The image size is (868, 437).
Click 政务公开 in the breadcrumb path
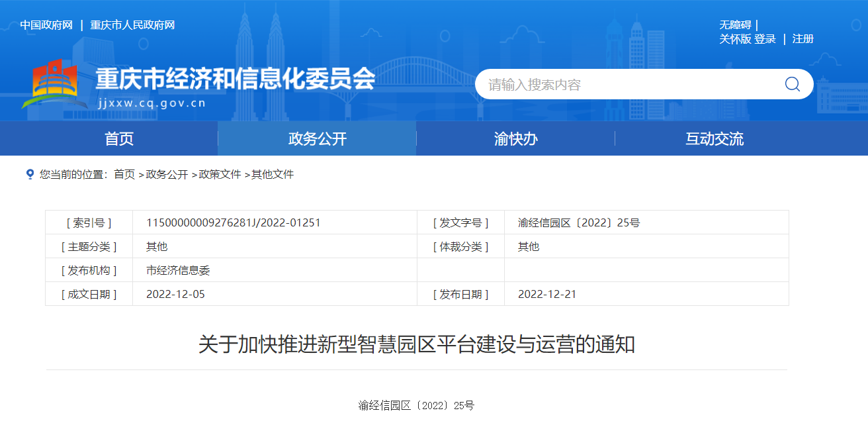tap(167, 174)
